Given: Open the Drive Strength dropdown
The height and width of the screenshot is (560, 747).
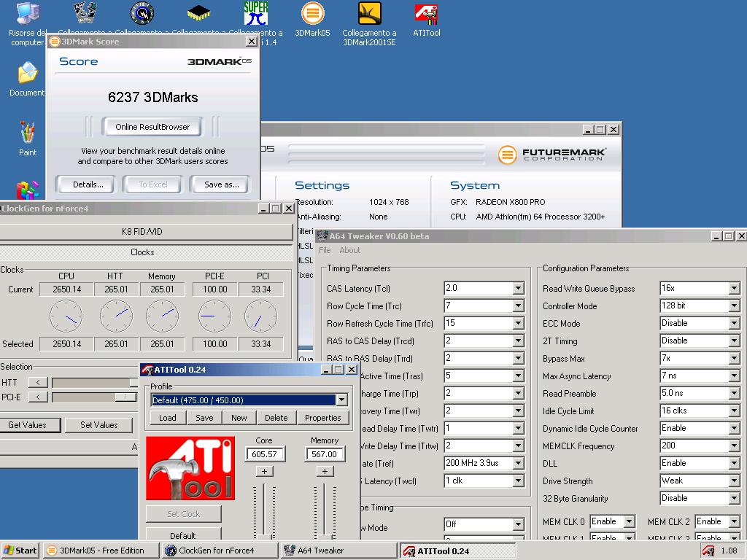Looking at the screenshot, I should pyautogui.click(x=734, y=481).
